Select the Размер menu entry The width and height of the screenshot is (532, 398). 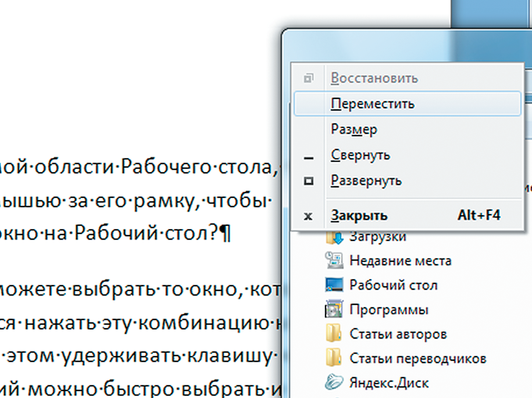point(354,130)
